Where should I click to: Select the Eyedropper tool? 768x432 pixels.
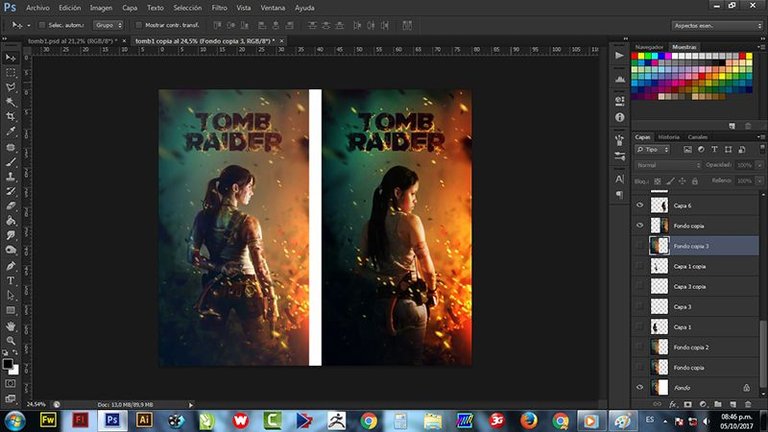[x=10, y=131]
